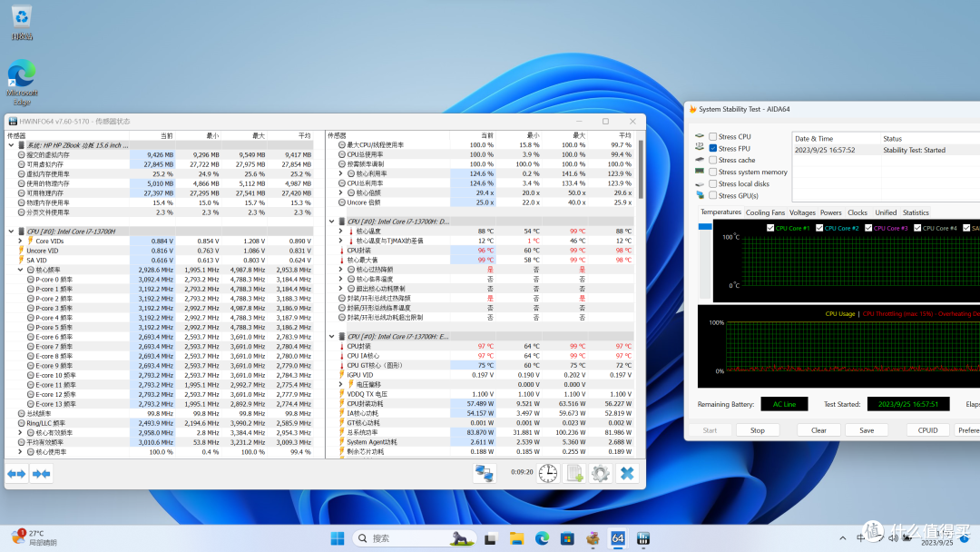Open HWiNFO remote network monitoring icon
Viewport: 980px width, 552px height.
pyautogui.click(x=485, y=473)
